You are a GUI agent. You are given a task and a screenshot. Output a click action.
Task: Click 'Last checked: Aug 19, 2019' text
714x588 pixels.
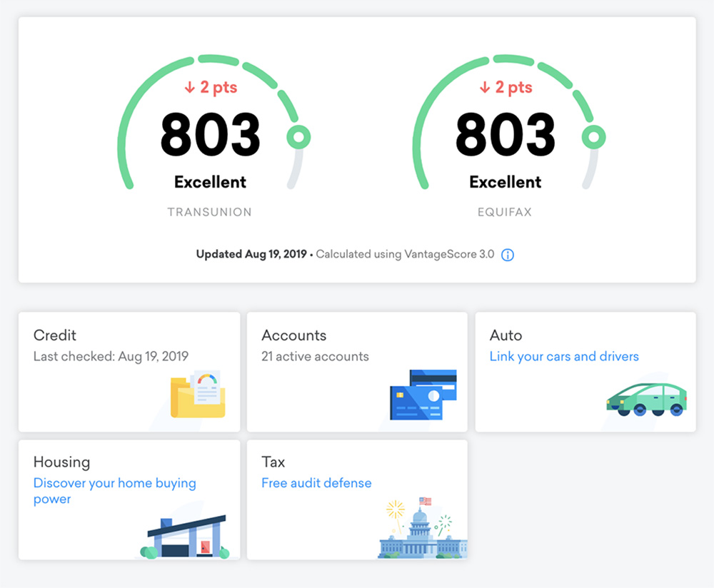[111, 356]
